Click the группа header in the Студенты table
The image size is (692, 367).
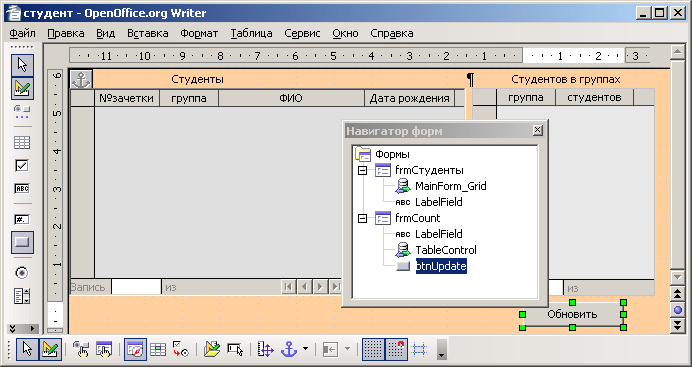(x=189, y=98)
